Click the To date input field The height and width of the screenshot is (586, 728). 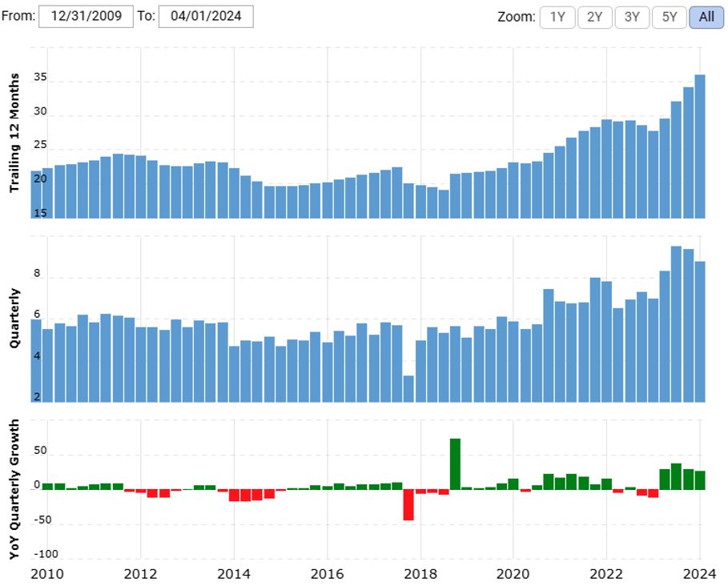206,16
